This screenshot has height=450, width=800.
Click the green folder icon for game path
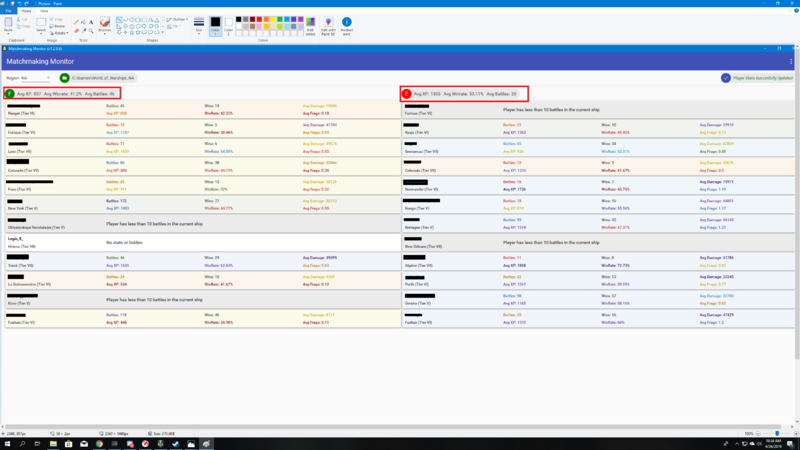point(65,77)
